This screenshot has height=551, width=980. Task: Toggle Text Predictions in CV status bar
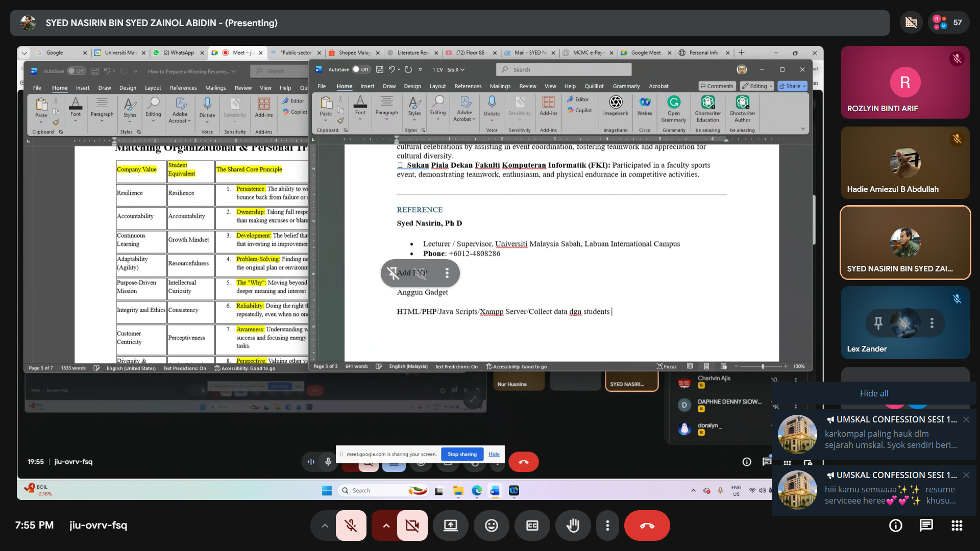(x=456, y=366)
